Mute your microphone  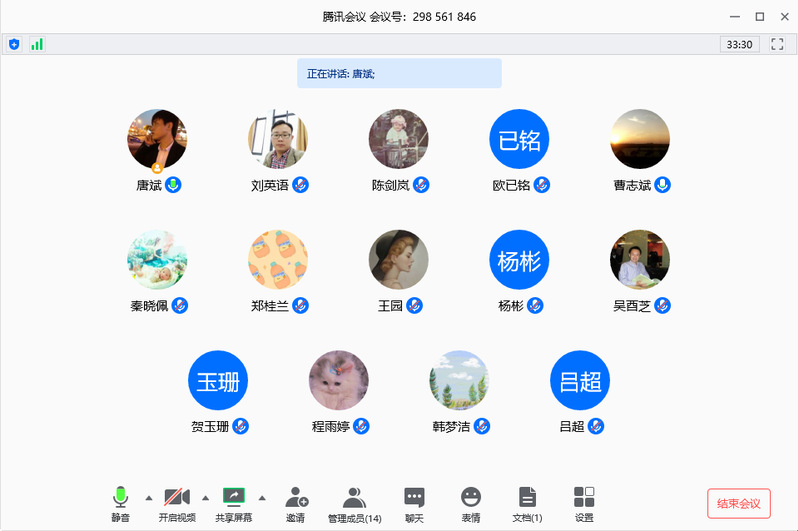tap(121, 503)
